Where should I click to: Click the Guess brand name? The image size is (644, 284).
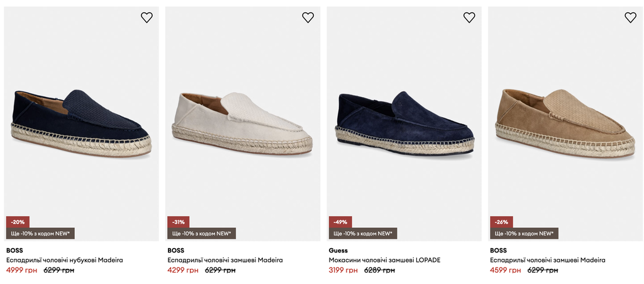tap(338, 250)
